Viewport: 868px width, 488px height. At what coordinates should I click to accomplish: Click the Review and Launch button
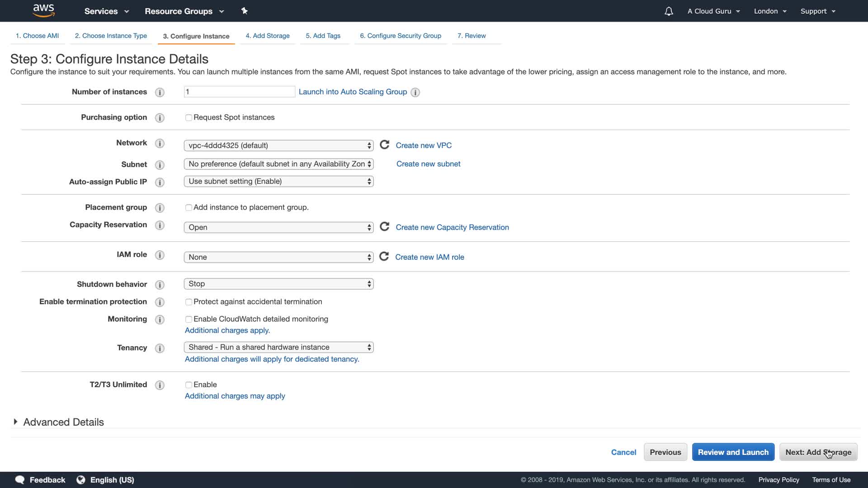[x=733, y=452]
